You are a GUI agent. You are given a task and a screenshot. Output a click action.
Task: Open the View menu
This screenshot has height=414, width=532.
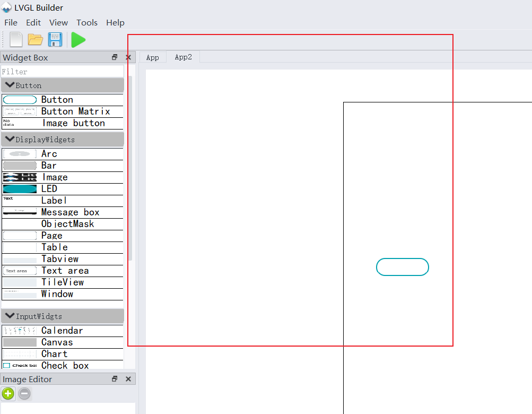click(58, 22)
